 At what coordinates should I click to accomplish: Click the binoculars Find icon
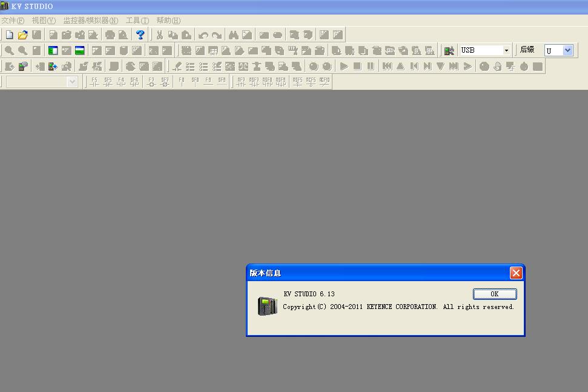[234, 35]
